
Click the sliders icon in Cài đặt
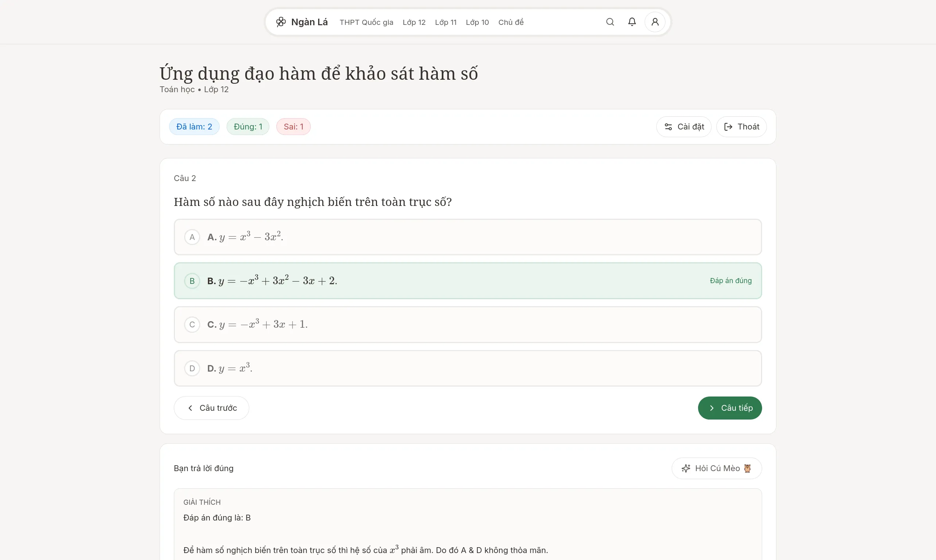point(668,127)
